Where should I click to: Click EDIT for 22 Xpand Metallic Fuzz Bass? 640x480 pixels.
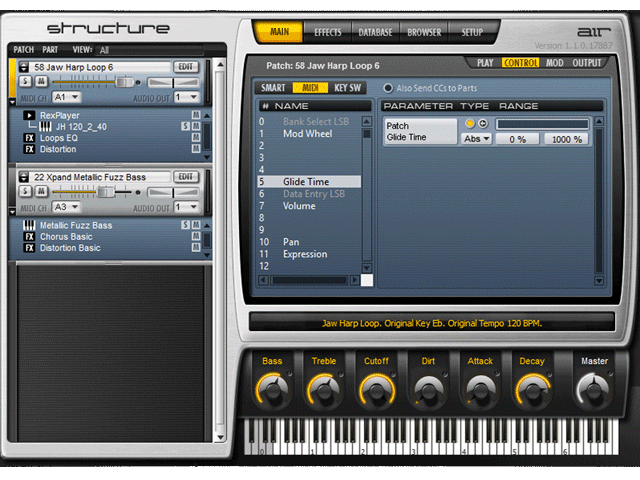pyautogui.click(x=186, y=176)
